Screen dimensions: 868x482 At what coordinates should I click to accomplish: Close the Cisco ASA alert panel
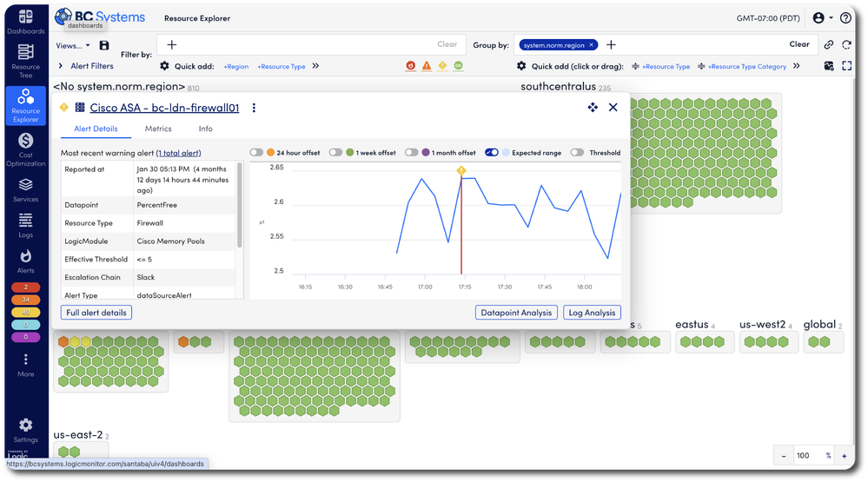coord(613,108)
